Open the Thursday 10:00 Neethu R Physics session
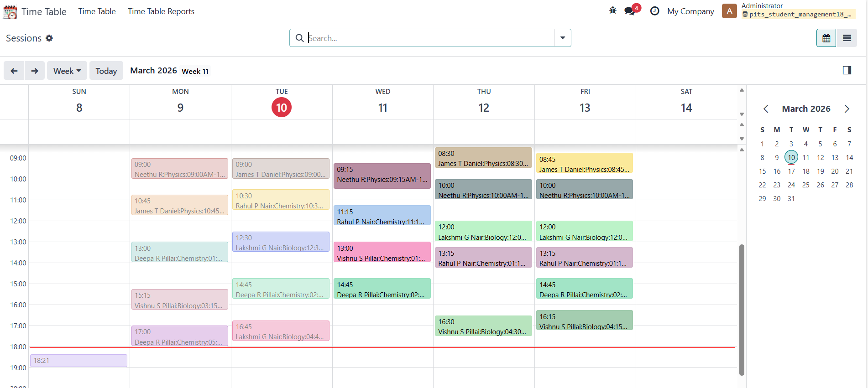 tap(483, 189)
